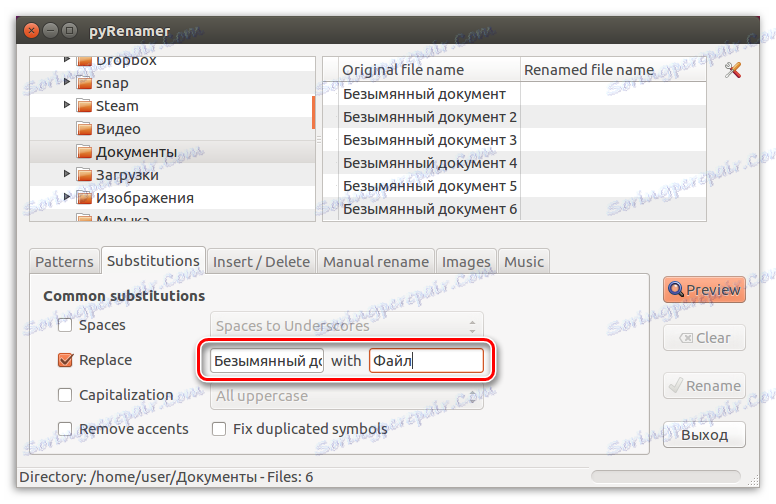
Task: Select the Видео folder in tree
Action: pos(171,129)
